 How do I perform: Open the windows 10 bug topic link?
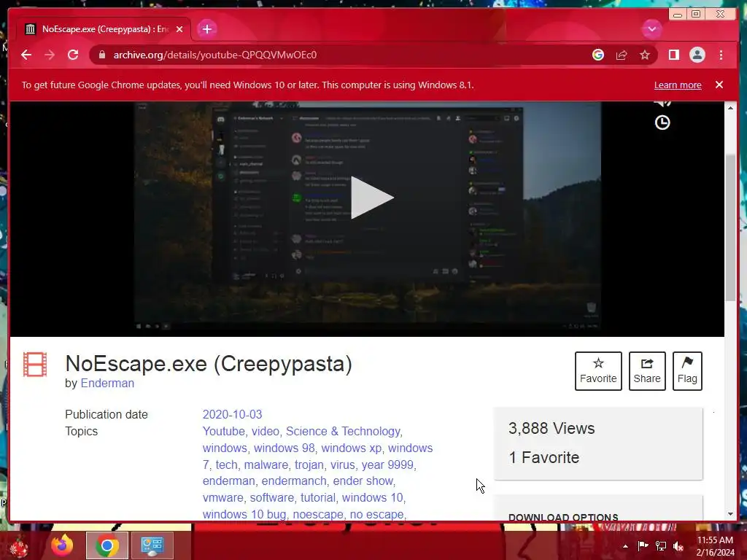point(244,514)
